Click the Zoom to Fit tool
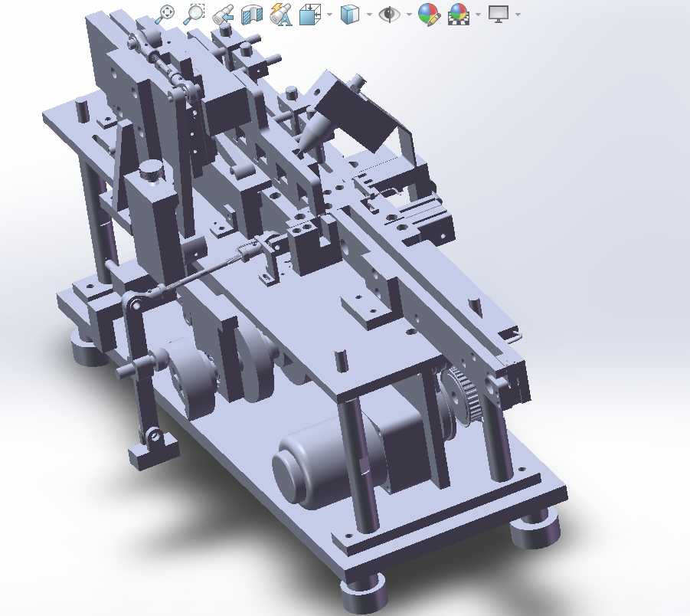The width and height of the screenshot is (690, 616). (x=165, y=14)
